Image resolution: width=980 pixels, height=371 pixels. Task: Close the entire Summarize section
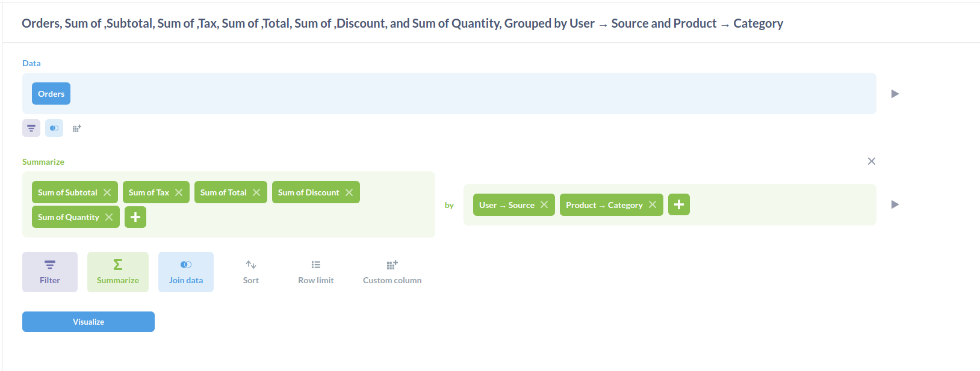[x=872, y=161]
